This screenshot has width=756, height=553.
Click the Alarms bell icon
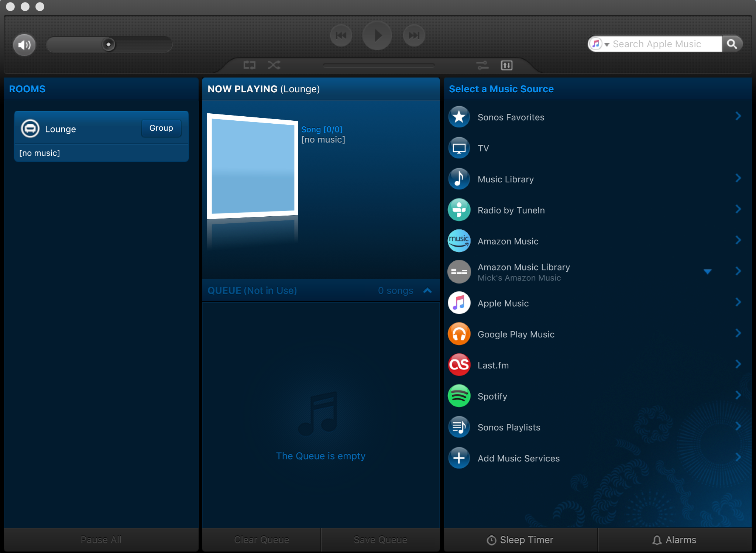[x=657, y=540]
